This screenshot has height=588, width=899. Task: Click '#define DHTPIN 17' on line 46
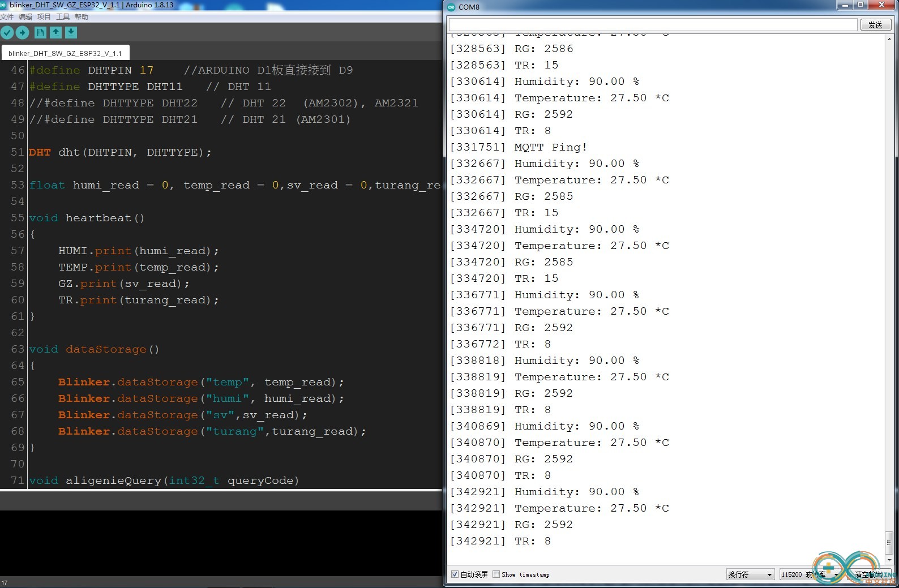pos(92,70)
